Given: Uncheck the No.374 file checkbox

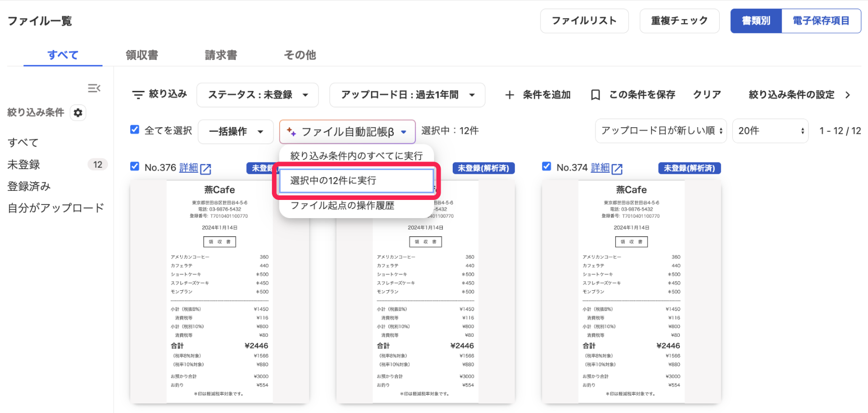Looking at the screenshot, I should pos(547,166).
